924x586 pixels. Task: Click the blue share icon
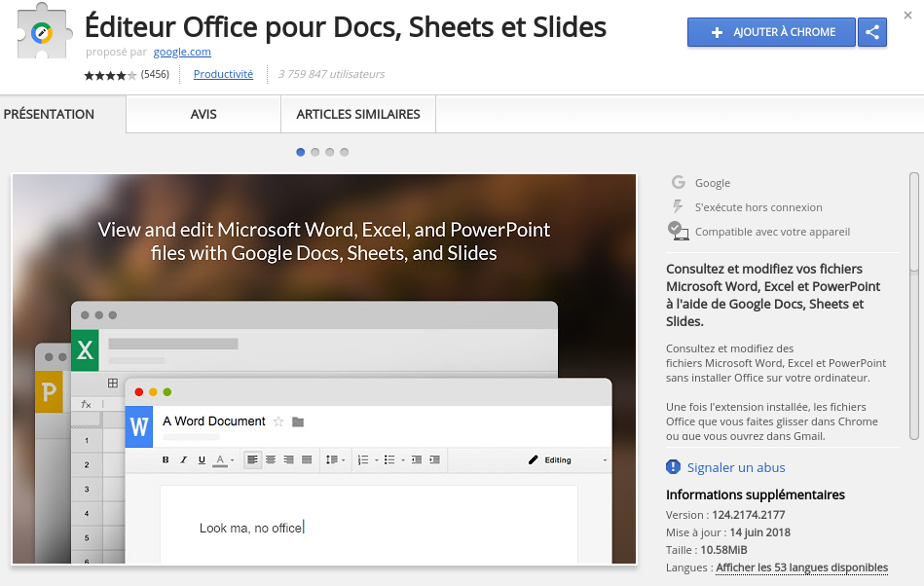tap(871, 32)
